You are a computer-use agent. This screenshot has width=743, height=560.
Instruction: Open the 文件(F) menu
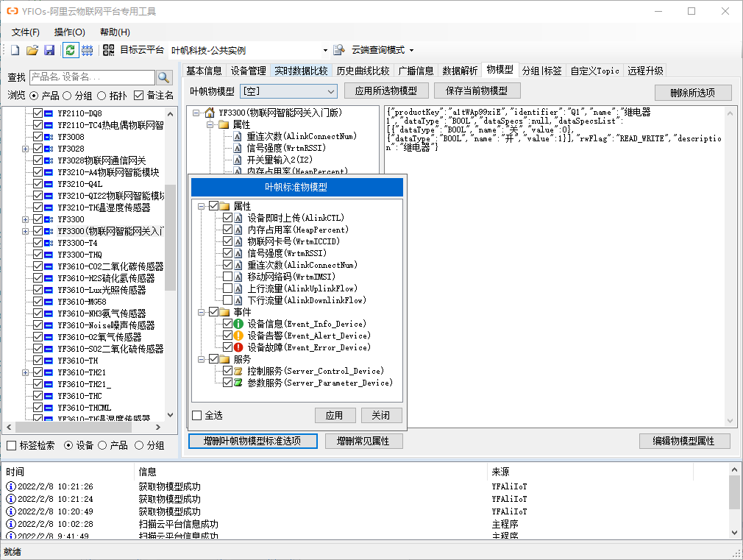[26, 32]
